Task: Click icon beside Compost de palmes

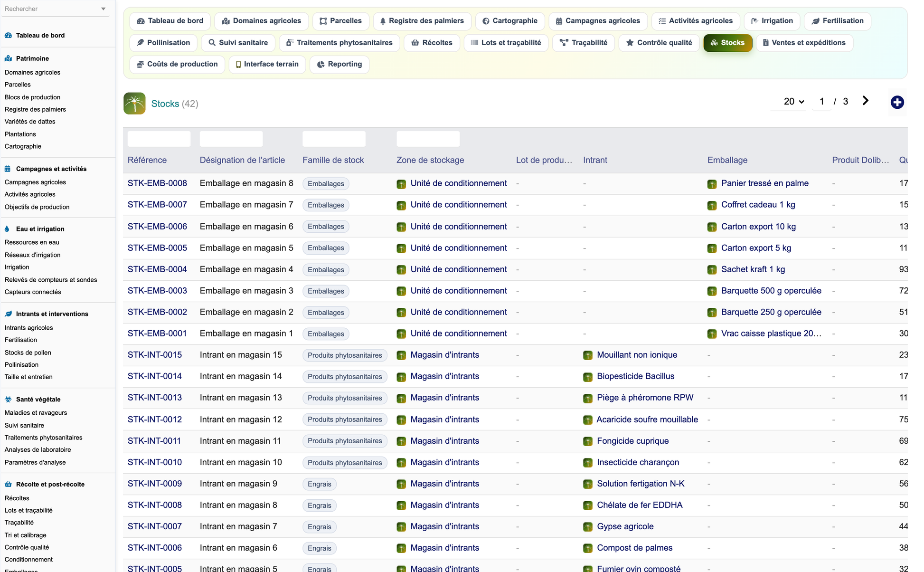Action: (x=588, y=548)
